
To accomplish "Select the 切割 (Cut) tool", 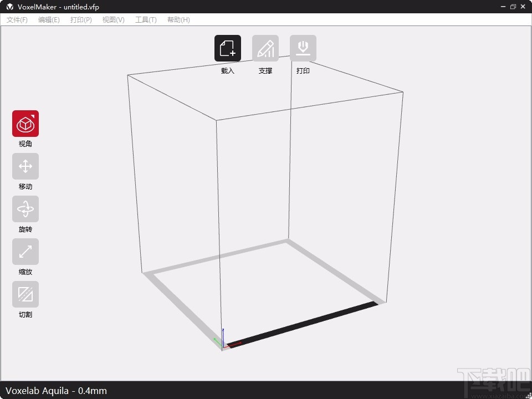I will [25, 294].
